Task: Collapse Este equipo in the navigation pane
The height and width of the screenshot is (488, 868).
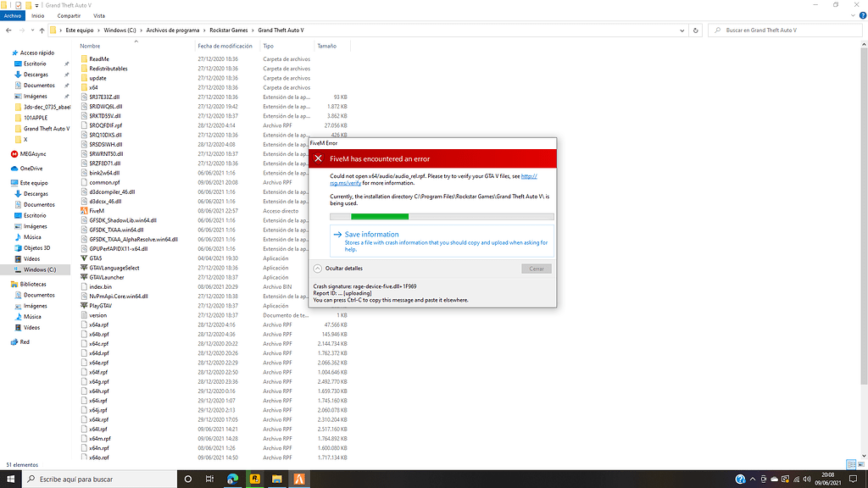Action: [8, 182]
